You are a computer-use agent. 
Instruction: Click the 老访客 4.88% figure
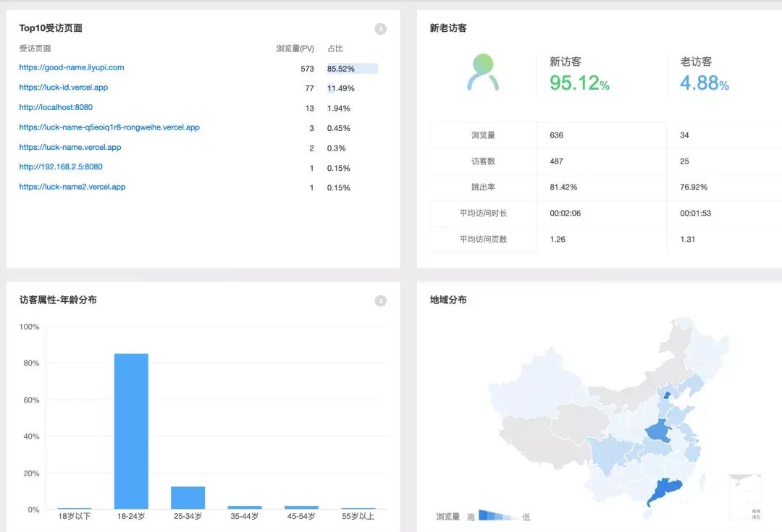coord(704,83)
